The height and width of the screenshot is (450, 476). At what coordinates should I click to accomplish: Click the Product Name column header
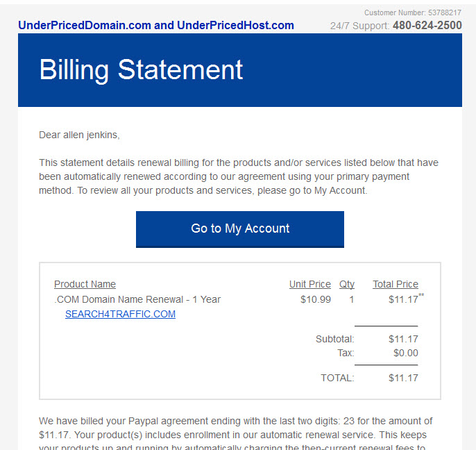click(x=85, y=284)
